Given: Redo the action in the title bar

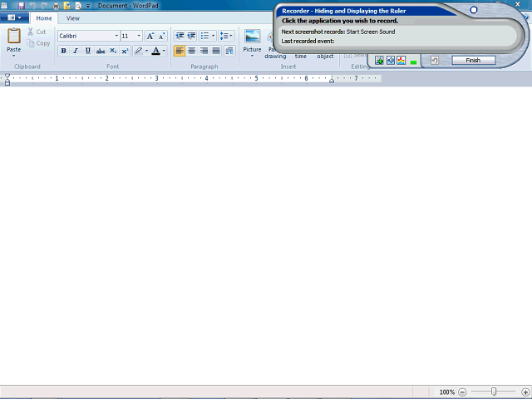Looking at the screenshot, I should point(44,6).
